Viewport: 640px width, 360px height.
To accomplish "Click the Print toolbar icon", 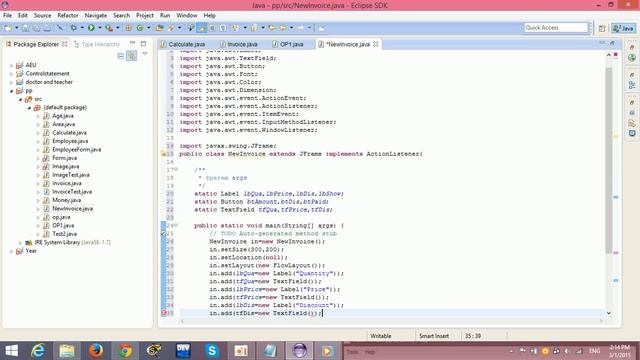I will pyautogui.click(x=47, y=28).
